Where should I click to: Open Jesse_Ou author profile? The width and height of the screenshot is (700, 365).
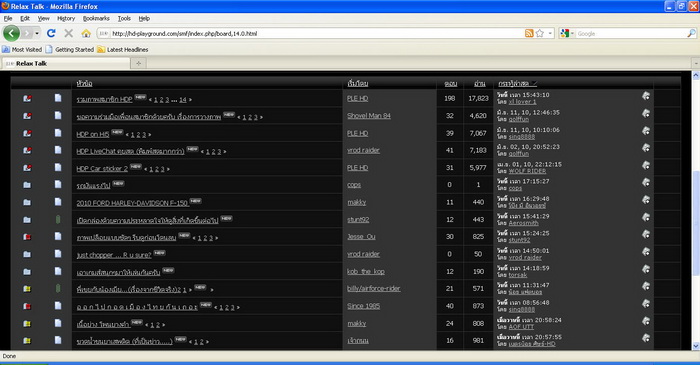click(361, 236)
